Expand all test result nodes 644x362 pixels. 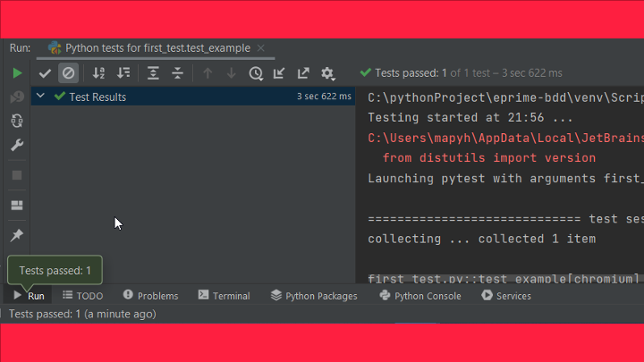(154, 73)
